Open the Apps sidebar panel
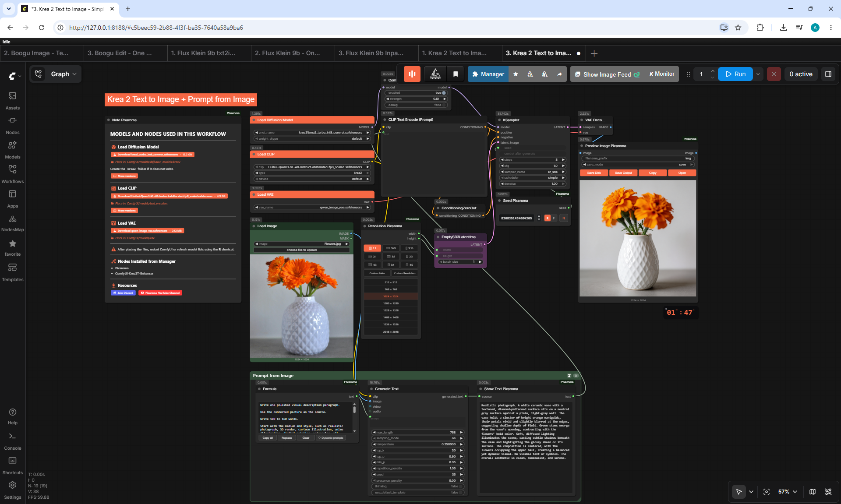841x504 pixels. tap(13, 198)
